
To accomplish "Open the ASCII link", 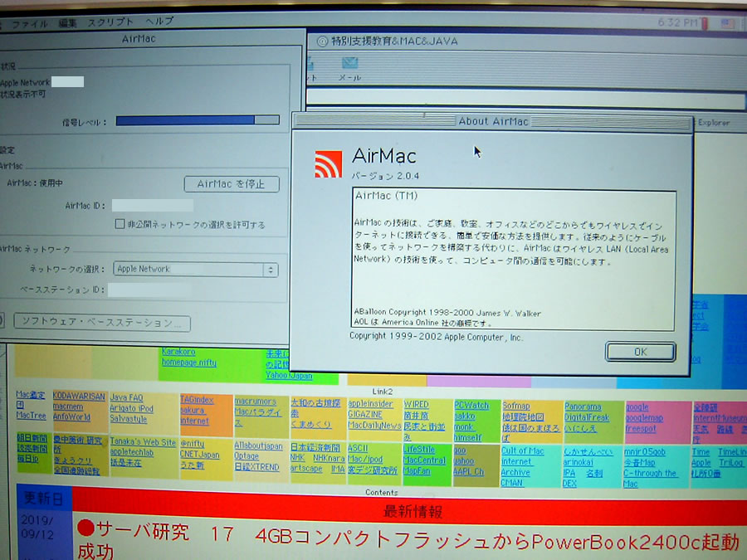I will 358,448.
